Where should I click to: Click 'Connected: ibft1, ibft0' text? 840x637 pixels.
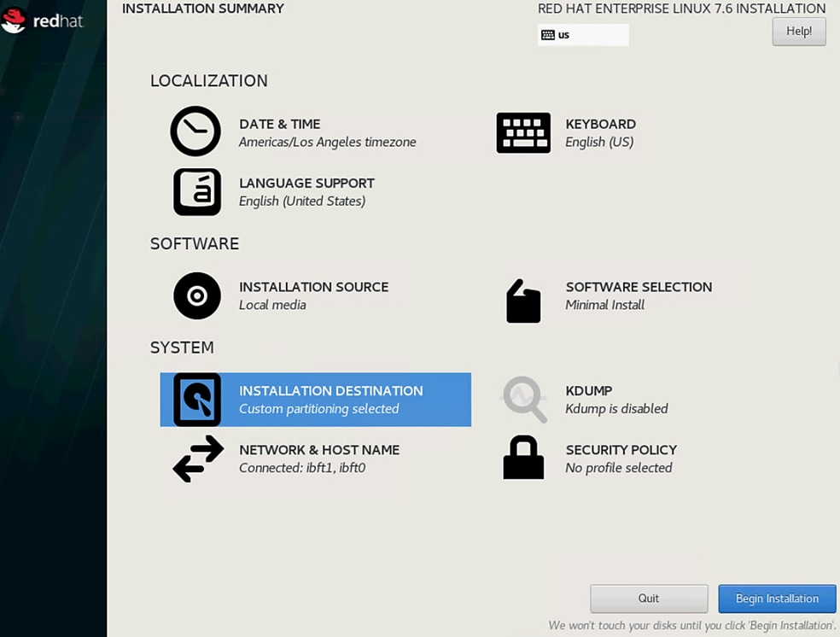click(x=302, y=468)
